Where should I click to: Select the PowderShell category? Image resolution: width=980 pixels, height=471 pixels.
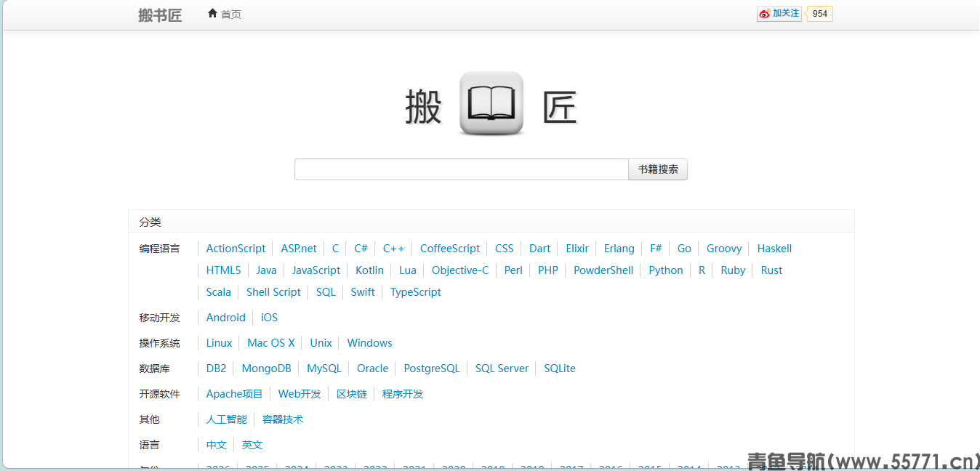(x=603, y=270)
